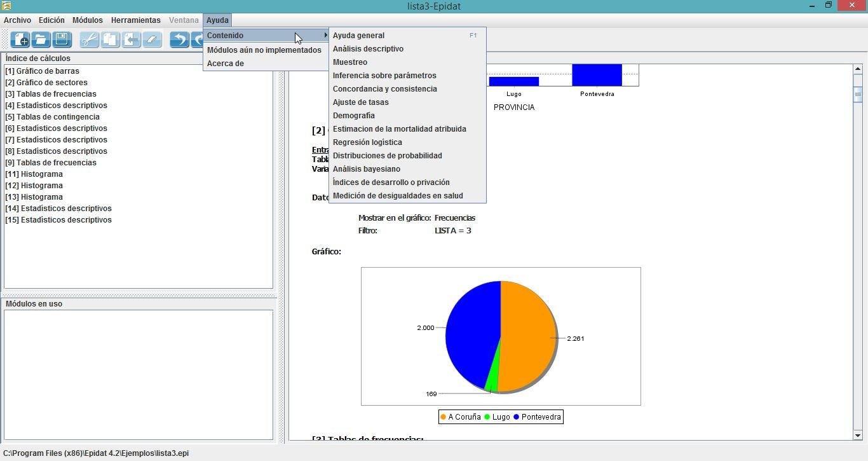Save the document with the diskette icon
Image resolution: width=868 pixels, height=461 pixels.
click(61, 39)
